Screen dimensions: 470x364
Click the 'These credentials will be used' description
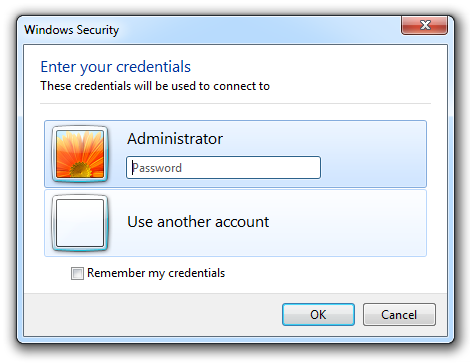tap(155, 86)
